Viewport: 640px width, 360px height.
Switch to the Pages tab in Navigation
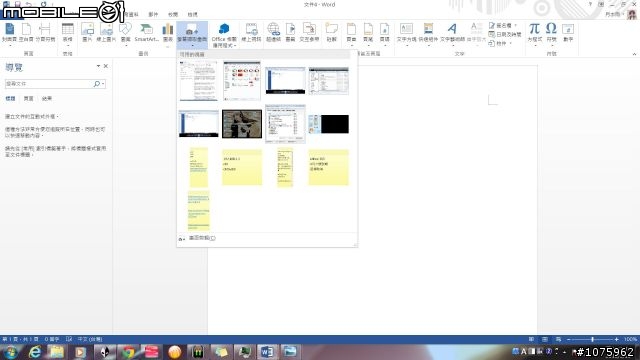[x=29, y=98]
